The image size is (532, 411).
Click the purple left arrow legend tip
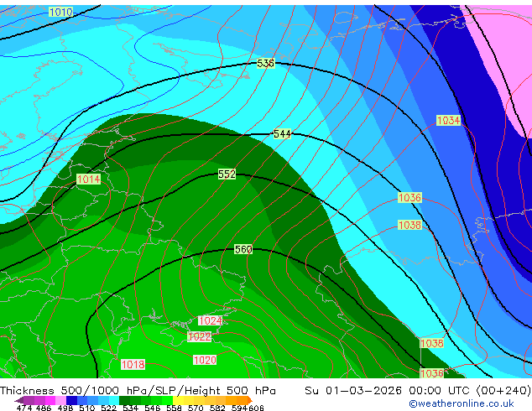[x=18, y=400]
